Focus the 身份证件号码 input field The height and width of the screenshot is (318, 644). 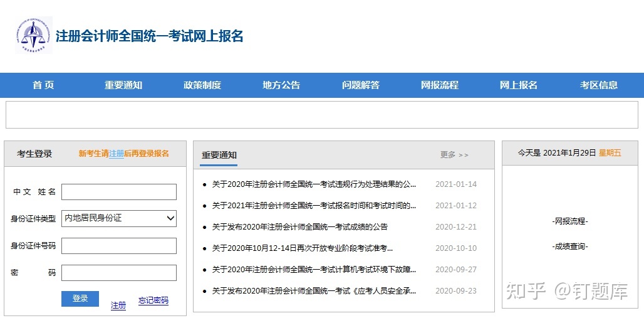(x=119, y=246)
